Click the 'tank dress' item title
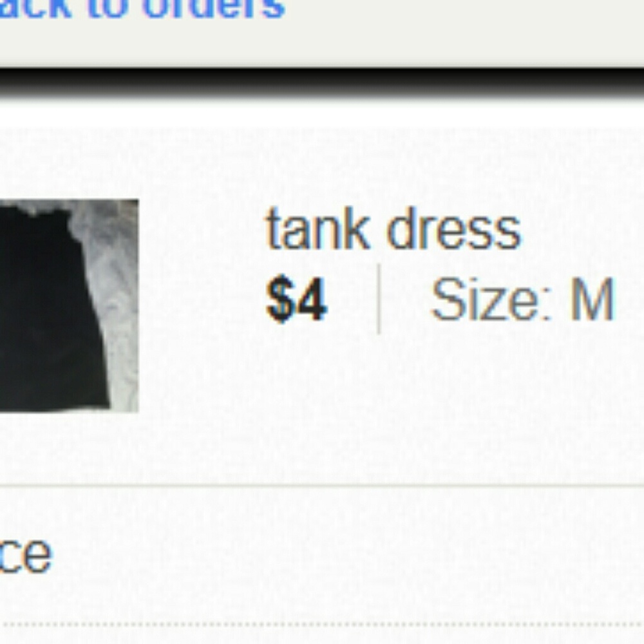The width and height of the screenshot is (644, 644). click(393, 229)
